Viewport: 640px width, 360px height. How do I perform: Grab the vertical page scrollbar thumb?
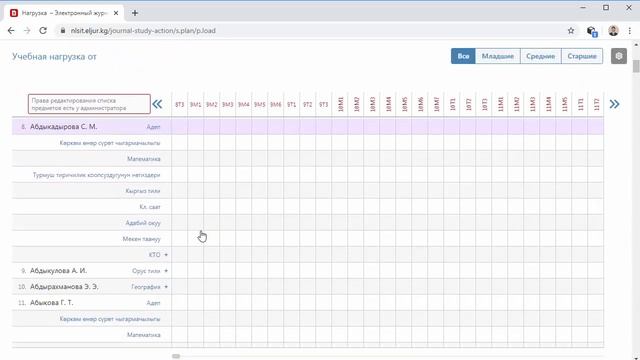(636, 66)
